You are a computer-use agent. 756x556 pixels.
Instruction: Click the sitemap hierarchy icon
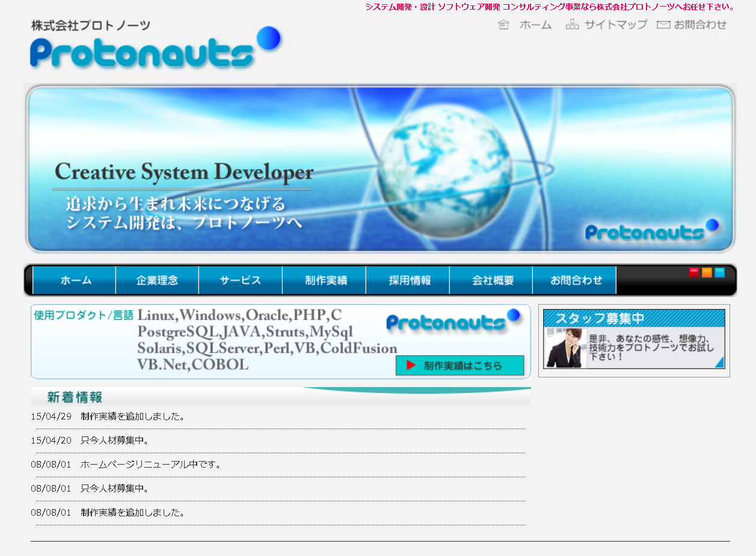coord(572,25)
